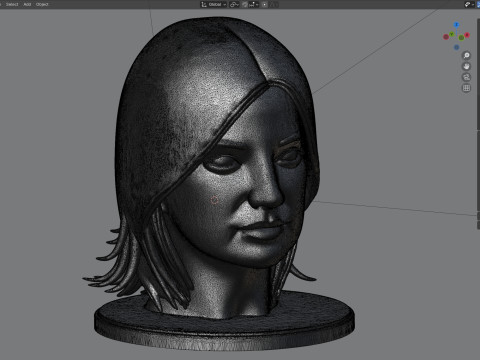The width and height of the screenshot is (480, 360).
Task: Snap view to unlabeled dark green Y axis
Action: point(461,38)
